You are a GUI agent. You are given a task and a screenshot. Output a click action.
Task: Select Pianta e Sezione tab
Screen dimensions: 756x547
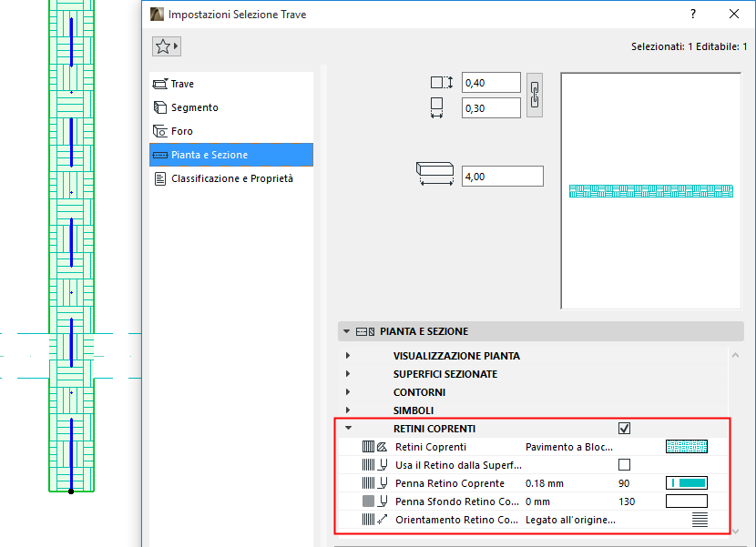(x=231, y=155)
